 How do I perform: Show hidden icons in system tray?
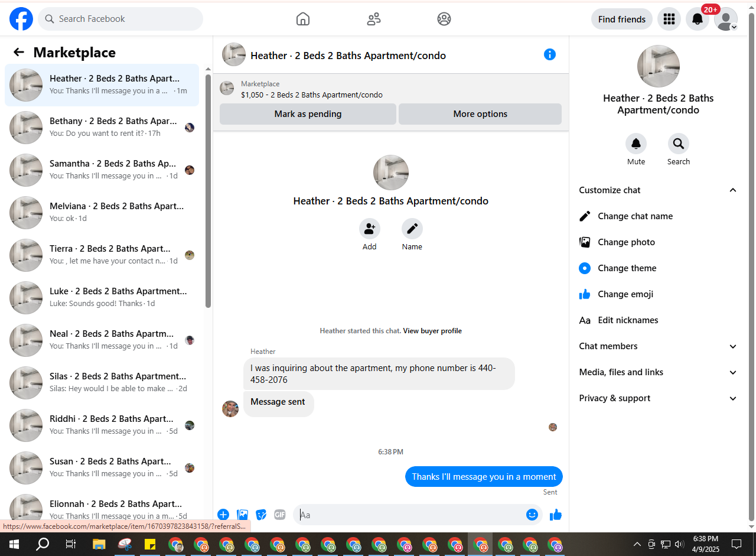[x=637, y=544]
